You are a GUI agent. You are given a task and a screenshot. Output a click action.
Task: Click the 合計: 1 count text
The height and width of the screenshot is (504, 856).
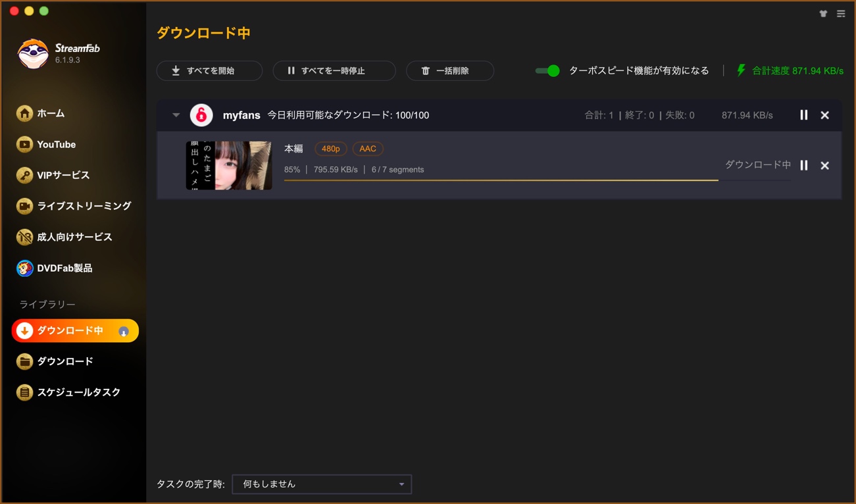tap(599, 115)
